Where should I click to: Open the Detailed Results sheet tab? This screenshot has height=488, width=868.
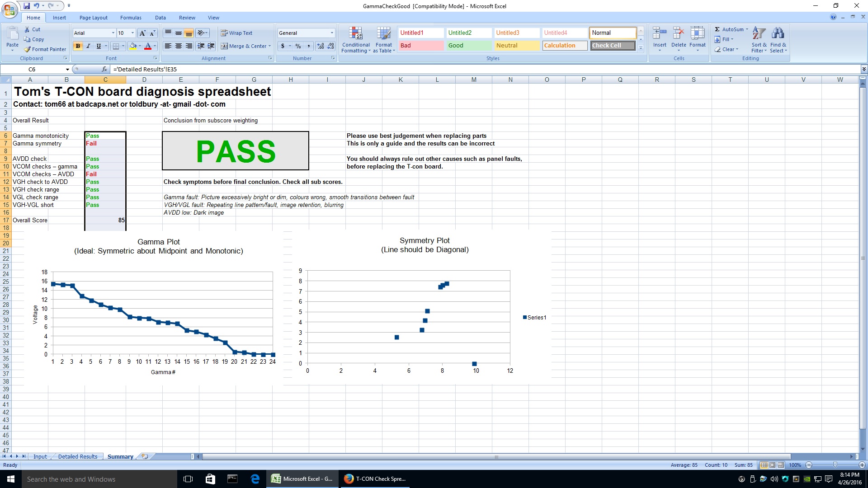point(78,457)
